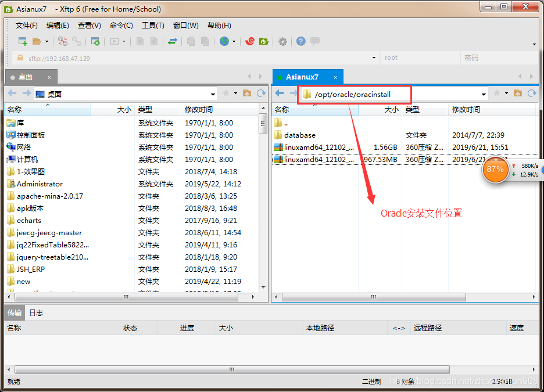
Task: Click the Transfer Left page-arrow icon
Action: coord(140,42)
